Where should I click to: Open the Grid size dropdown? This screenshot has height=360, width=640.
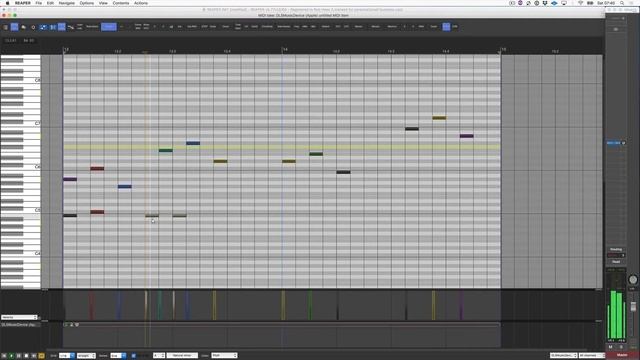(x=67, y=356)
